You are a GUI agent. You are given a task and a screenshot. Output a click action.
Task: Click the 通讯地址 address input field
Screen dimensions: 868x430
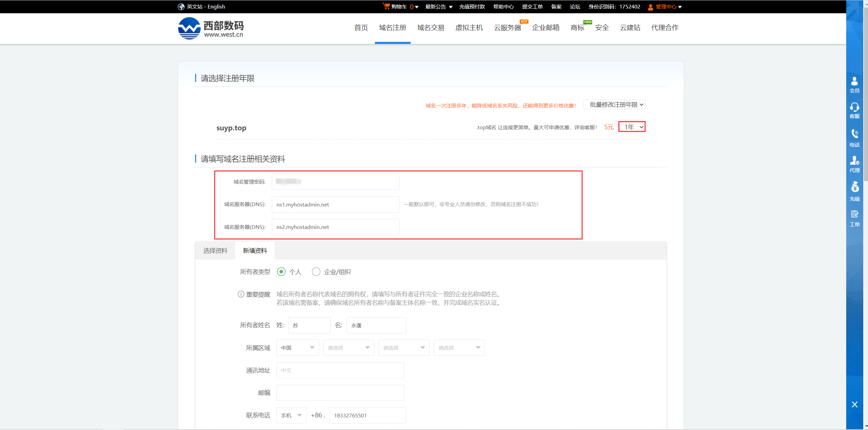[340, 370]
